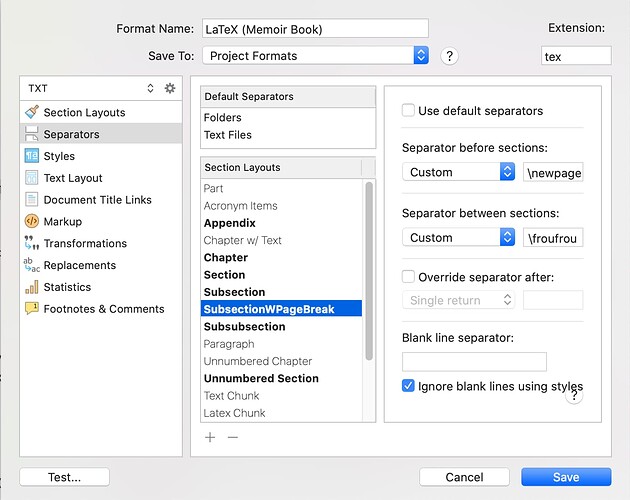The height and width of the screenshot is (500, 630).
Task: Click the \froufrou separator text field
Action: 553,238
